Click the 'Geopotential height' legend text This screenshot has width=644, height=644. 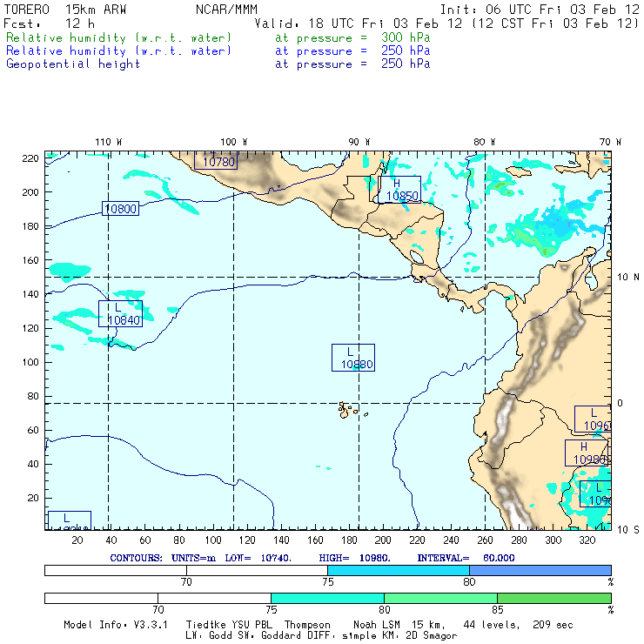point(73,64)
